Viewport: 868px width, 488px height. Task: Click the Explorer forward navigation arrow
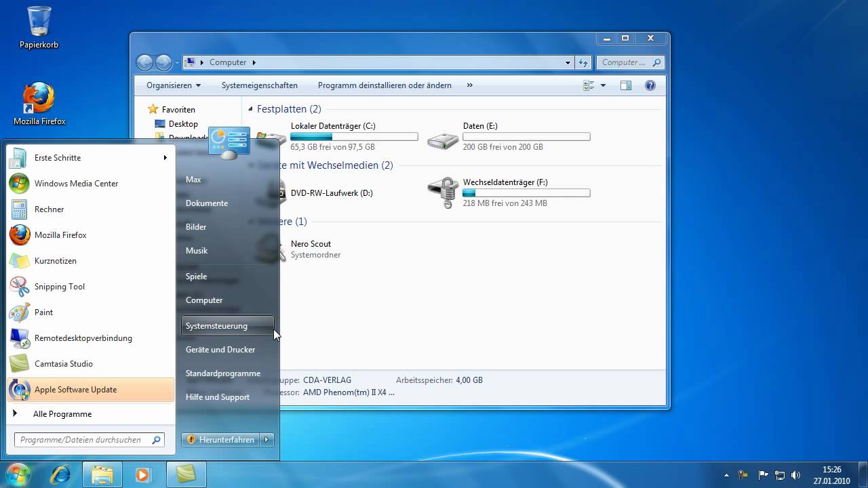click(x=164, y=62)
